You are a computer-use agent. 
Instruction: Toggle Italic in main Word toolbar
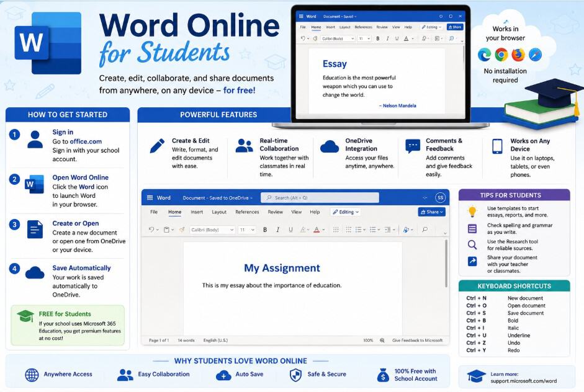click(278, 229)
